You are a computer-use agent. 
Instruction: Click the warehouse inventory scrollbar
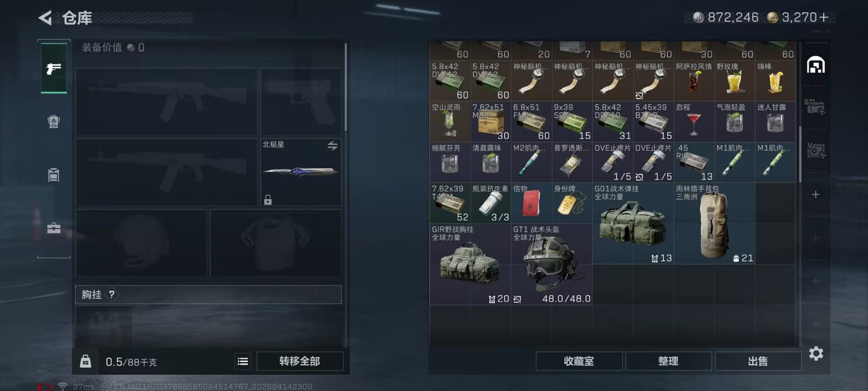(800, 154)
